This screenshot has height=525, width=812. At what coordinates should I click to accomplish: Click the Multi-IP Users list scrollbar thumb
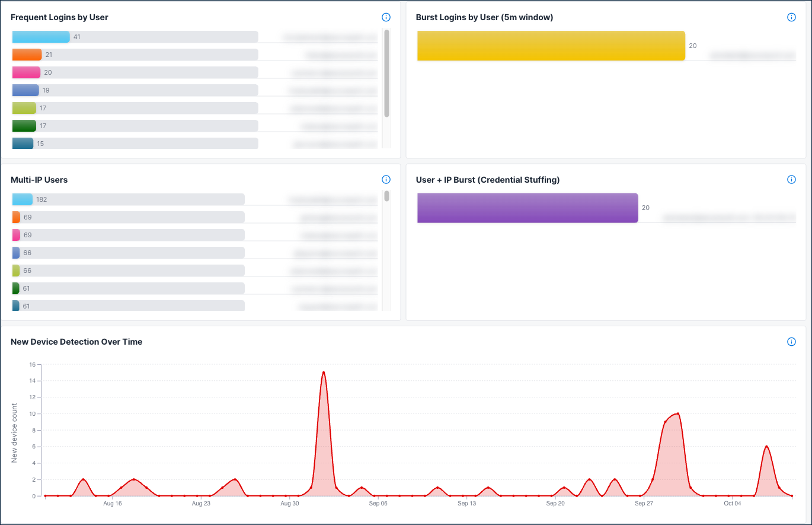coord(386,196)
